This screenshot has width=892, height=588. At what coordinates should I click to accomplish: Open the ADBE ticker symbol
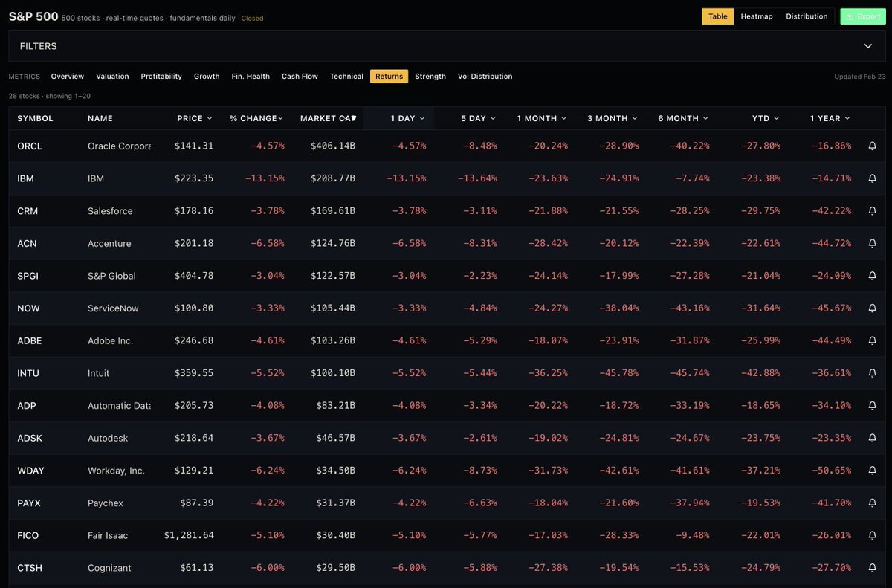point(30,340)
